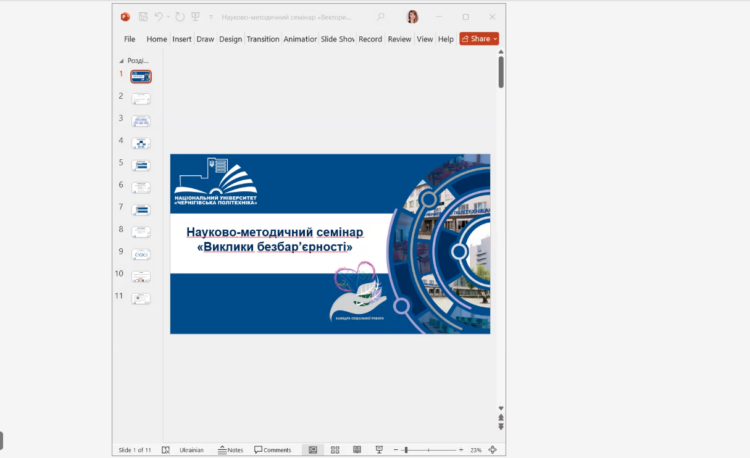The width and height of the screenshot is (750, 458).
Task: Select slide 11 thumbnail
Action: (x=141, y=299)
